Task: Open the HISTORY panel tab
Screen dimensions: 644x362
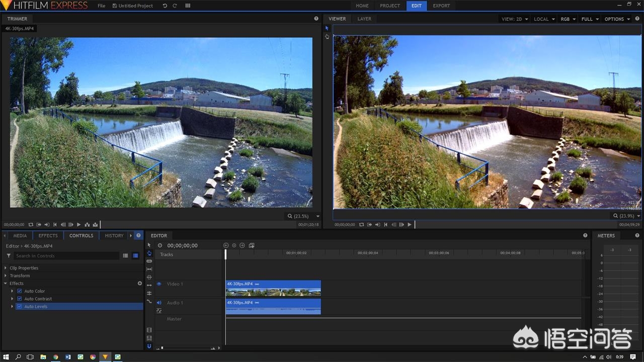Action: click(114, 235)
